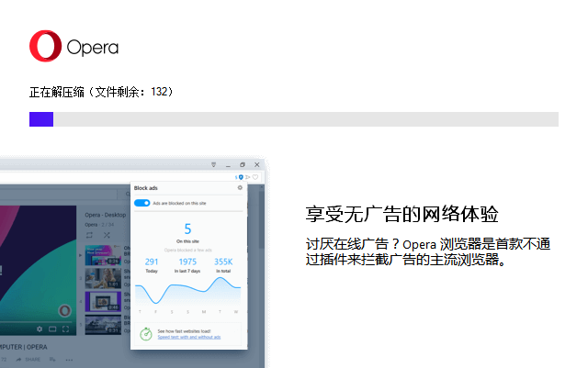Click the blocked ads line chart

pyautogui.click(x=187, y=293)
